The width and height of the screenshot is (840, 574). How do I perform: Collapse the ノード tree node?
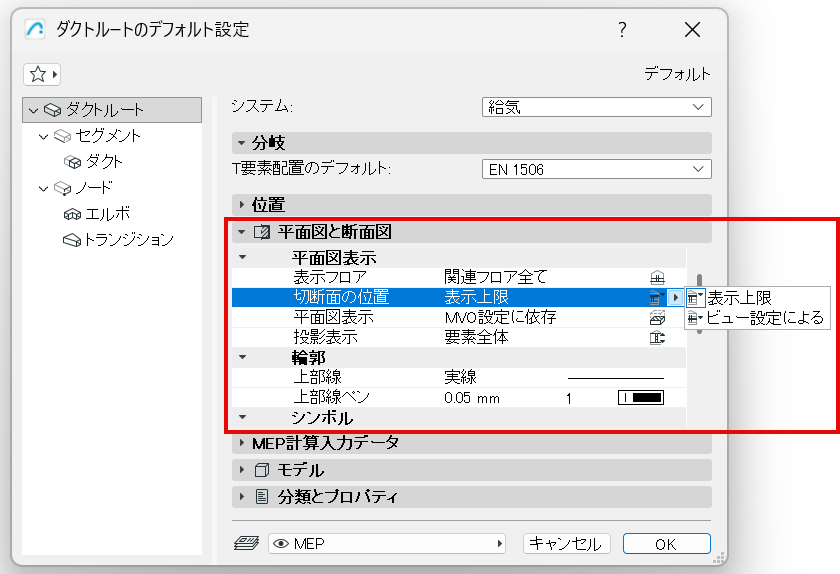pos(43,188)
